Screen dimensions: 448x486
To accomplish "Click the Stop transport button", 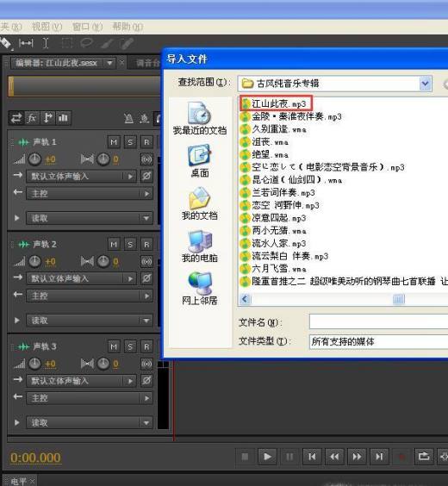I will [x=245, y=457].
